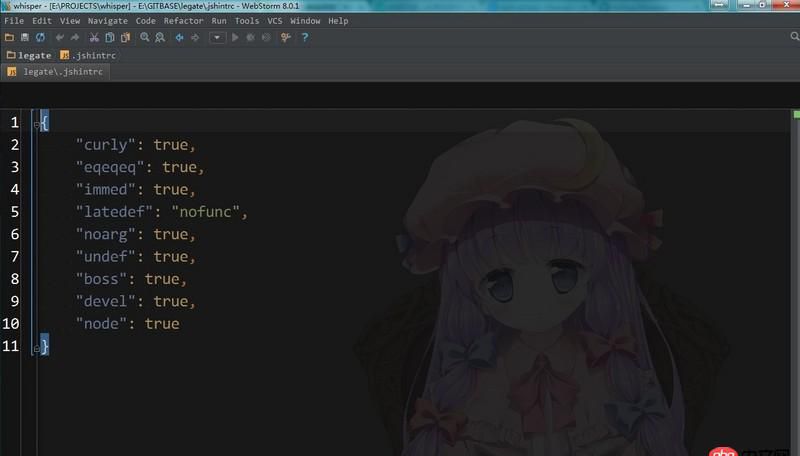Click the "curly" key text
Image resolution: width=800 pixels, height=456 pixels.
106,145
